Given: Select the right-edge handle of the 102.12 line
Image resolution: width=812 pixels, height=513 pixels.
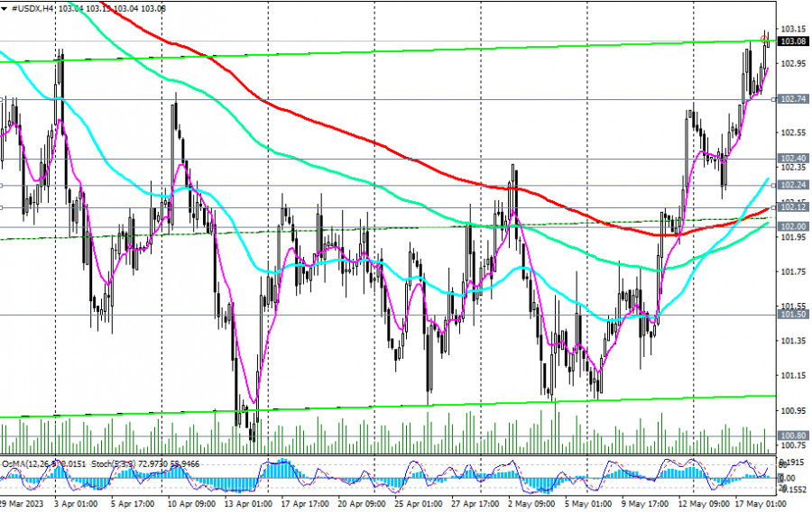Looking at the screenshot, I should [774, 207].
